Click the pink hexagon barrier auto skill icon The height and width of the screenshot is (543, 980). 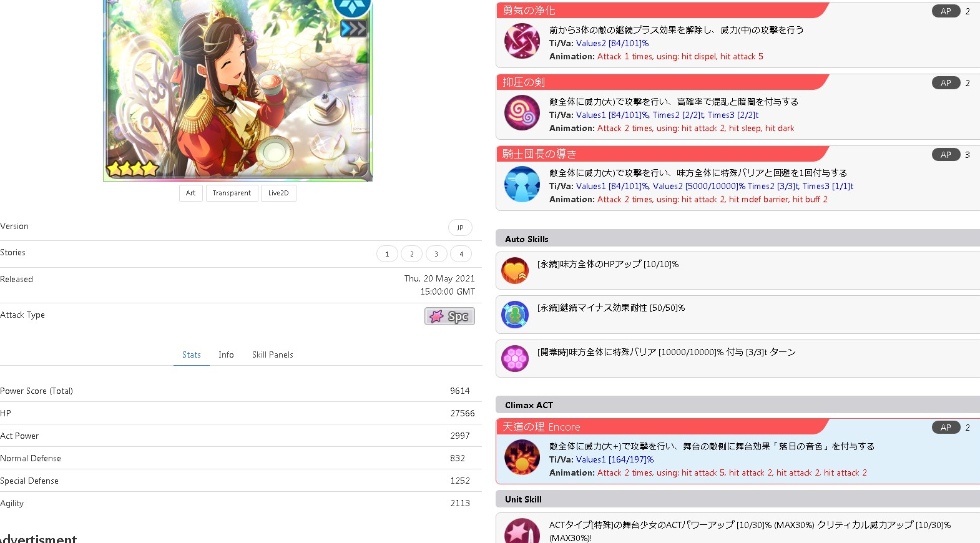click(x=515, y=358)
